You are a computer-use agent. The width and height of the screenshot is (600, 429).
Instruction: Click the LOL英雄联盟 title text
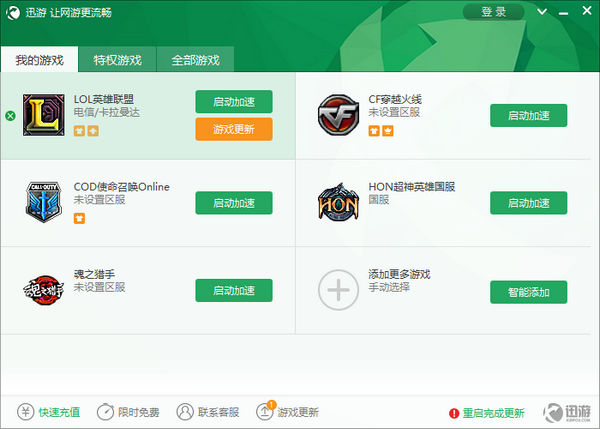pos(104,100)
